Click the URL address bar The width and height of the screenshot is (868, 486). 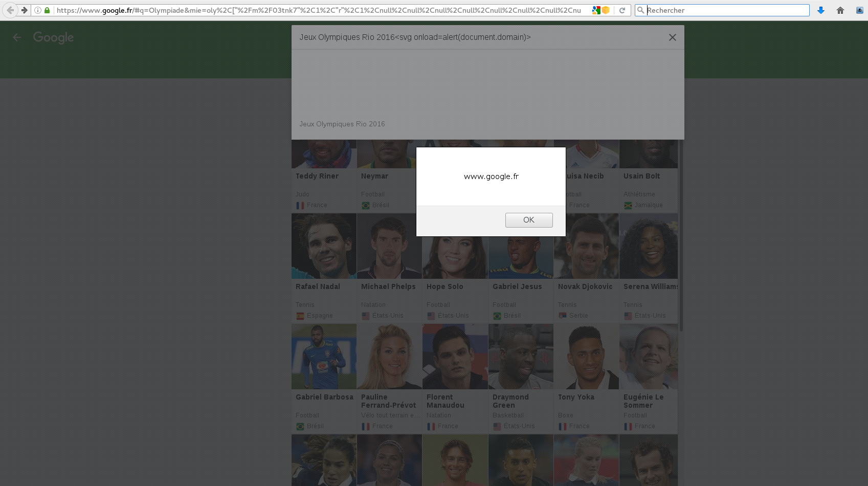pos(317,10)
